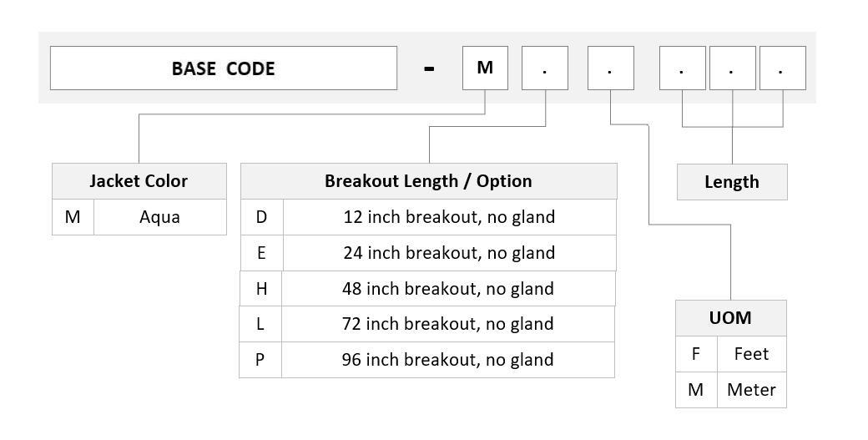Screen dimensions: 868x440
Task: Click the UOM header cell
Action: point(731,318)
